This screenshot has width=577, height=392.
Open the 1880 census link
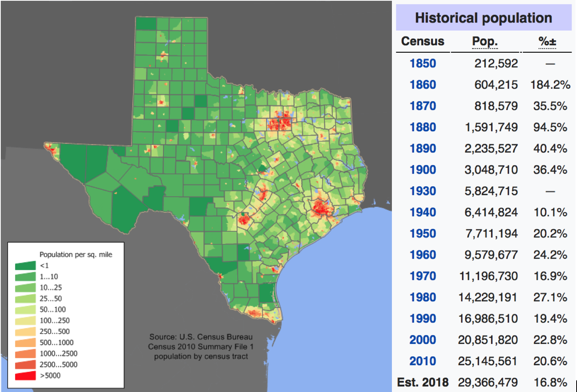pyautogui.click(x=422, y=127)
